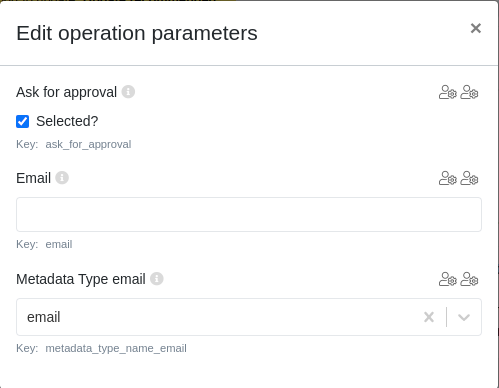Uncheck the Selected? checkbox
Viewport: 499px width, 388px height.
[23, 121]
